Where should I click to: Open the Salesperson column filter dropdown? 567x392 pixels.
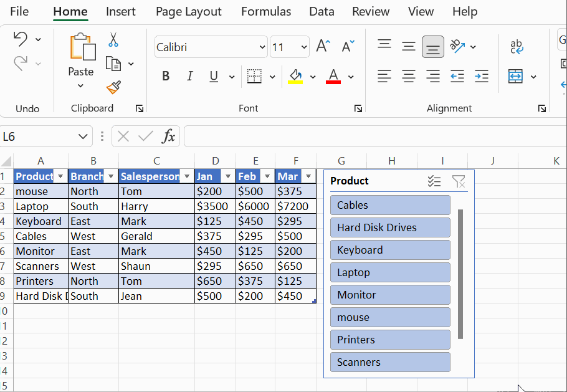(186, 176)
